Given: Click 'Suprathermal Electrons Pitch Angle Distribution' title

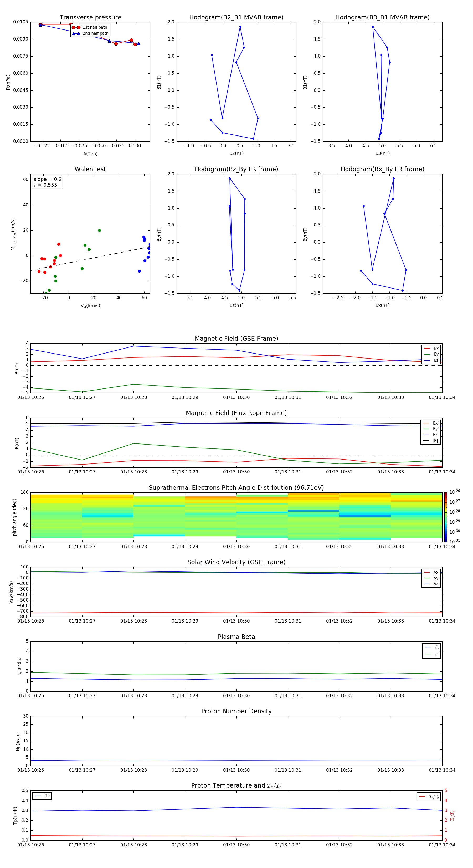Looking at the screenshot, I should pyautogui.click(x=236, y=488).
